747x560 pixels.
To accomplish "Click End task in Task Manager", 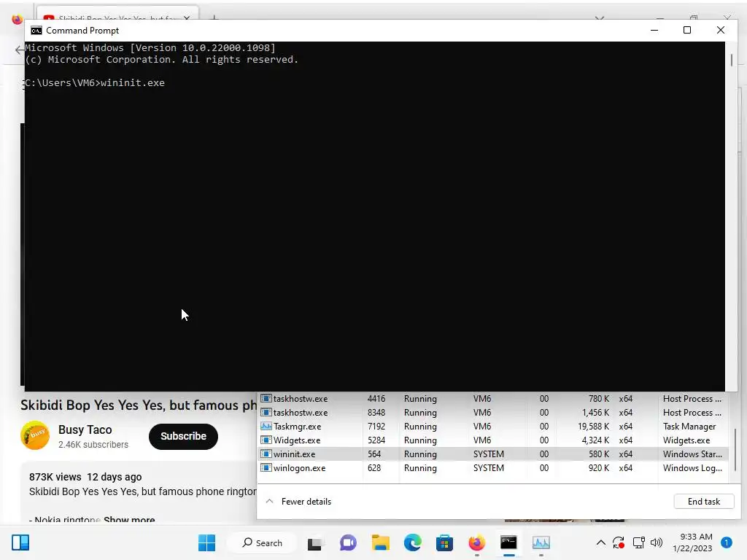I will pos(704,502).
